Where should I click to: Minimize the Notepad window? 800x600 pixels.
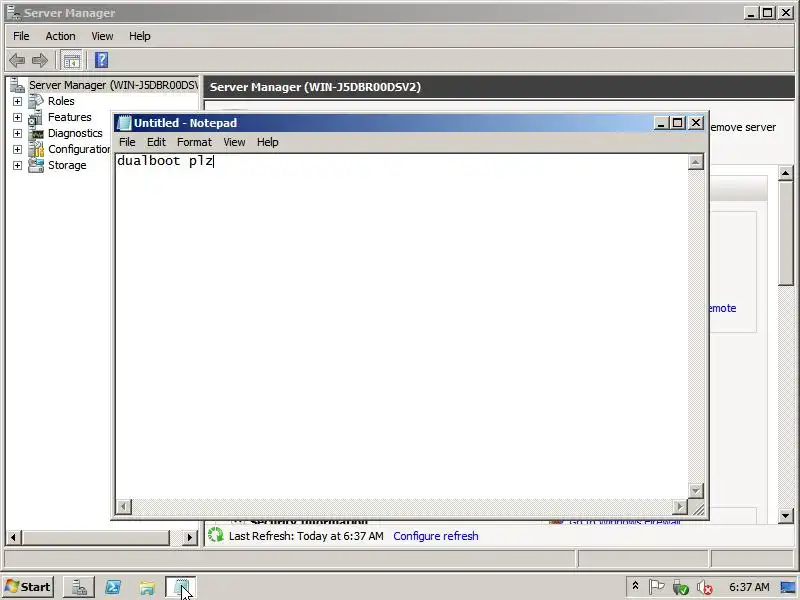661,123
